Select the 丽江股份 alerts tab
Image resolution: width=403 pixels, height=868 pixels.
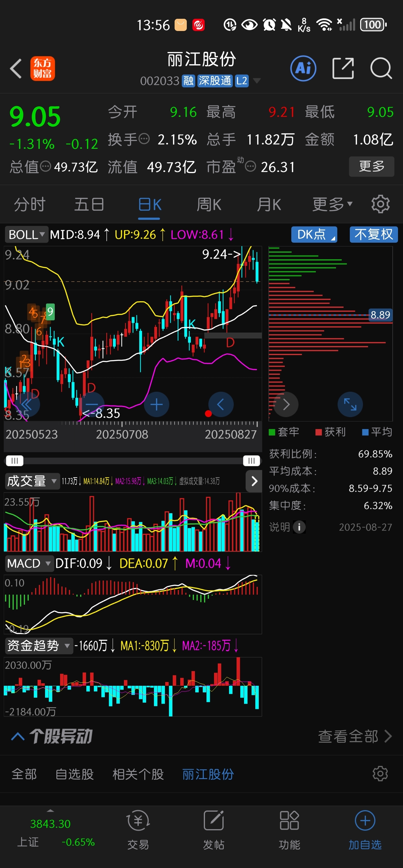(x=208, y=774)
